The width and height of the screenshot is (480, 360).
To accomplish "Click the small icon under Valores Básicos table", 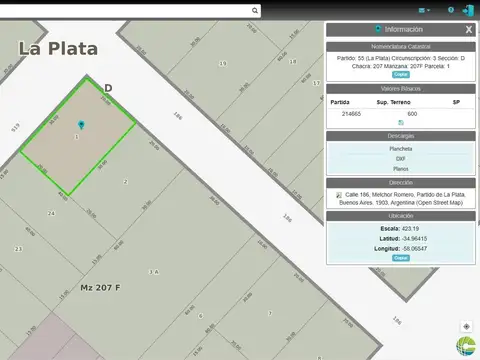I will pos(401,123).
